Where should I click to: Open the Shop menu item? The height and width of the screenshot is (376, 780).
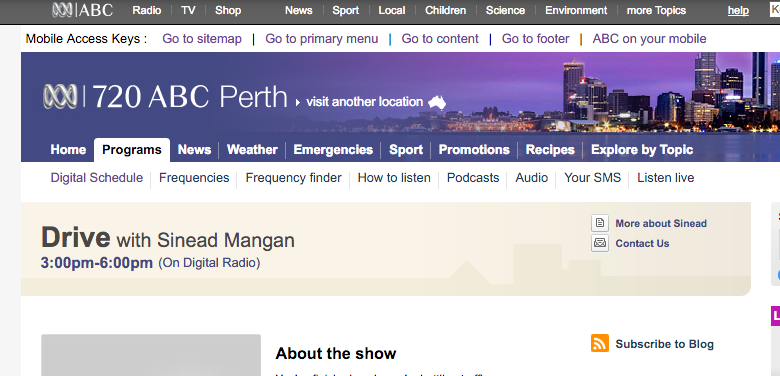click(228, 10)
